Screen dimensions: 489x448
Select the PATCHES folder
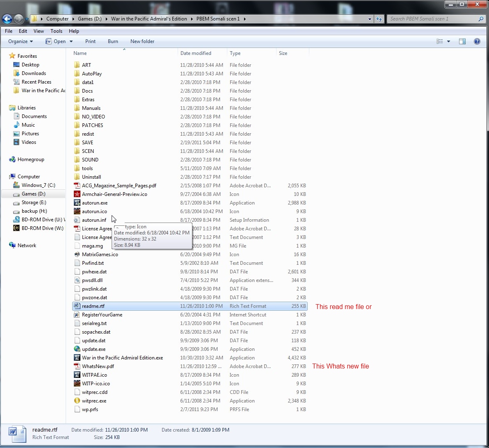pos(92,125)
